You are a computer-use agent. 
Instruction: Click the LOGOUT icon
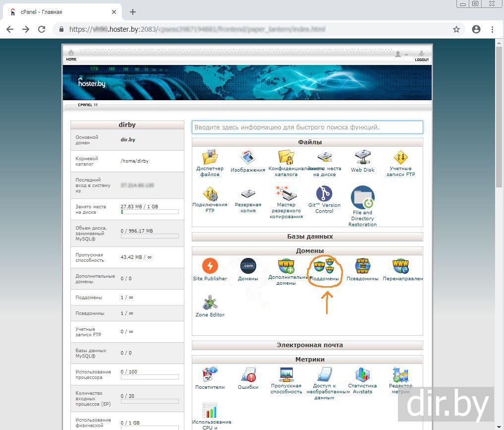point(422,56)
